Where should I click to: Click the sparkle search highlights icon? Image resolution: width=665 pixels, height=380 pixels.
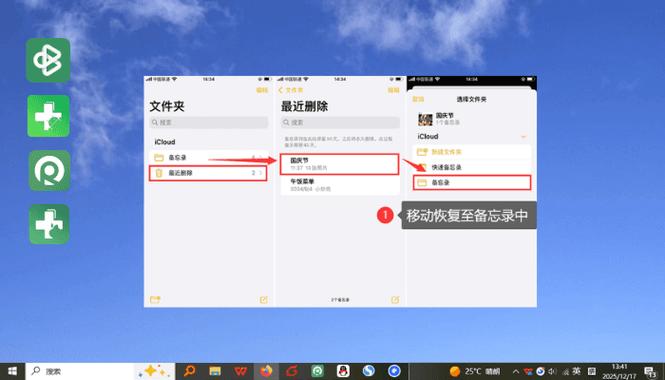click(x=155, y=372)
